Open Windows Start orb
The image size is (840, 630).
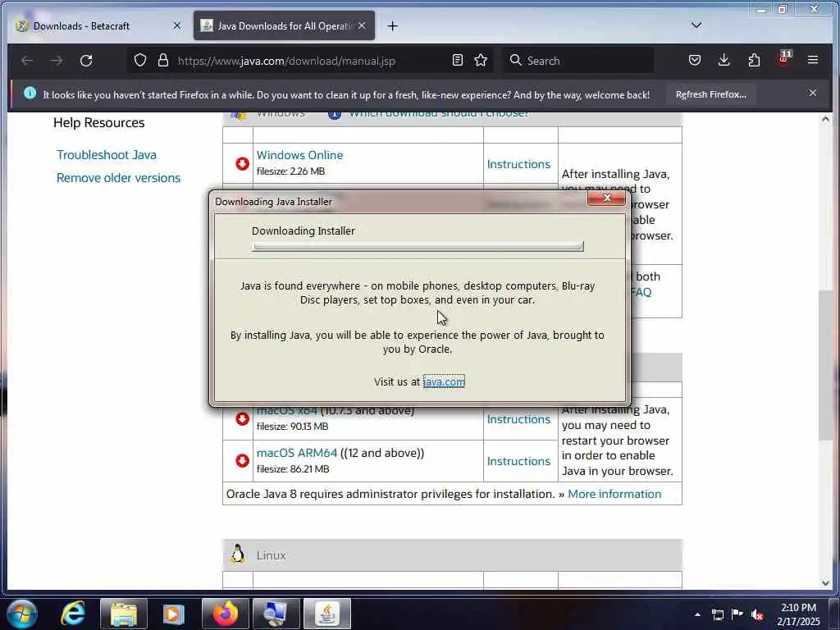(x=22, y=614)
